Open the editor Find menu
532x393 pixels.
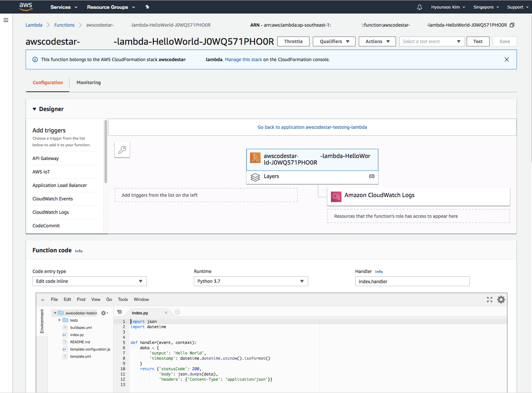(x=81, y=300)
